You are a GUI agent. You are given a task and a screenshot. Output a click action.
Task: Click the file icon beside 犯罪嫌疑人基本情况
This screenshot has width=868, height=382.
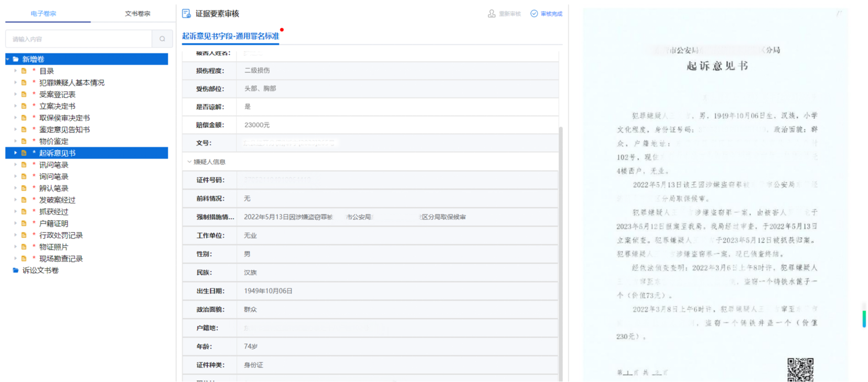point(24,82)
